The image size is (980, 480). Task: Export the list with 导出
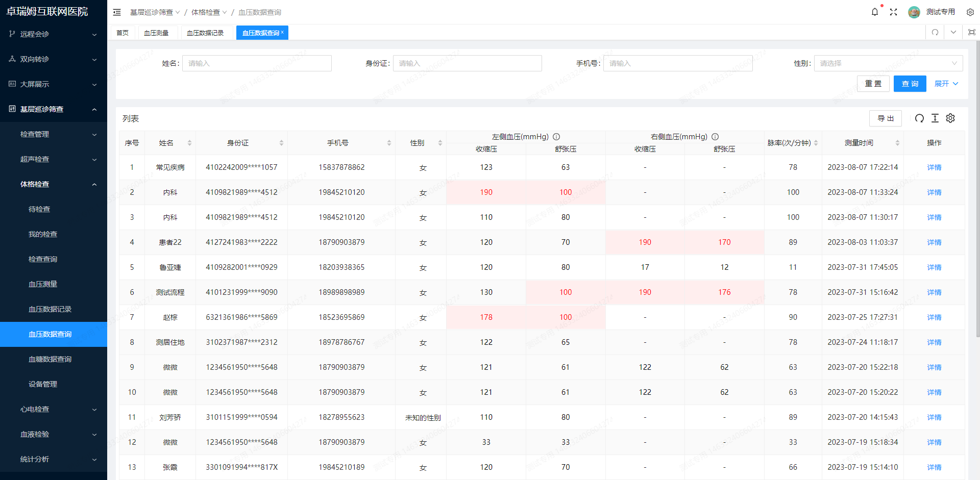coord(886,118)
